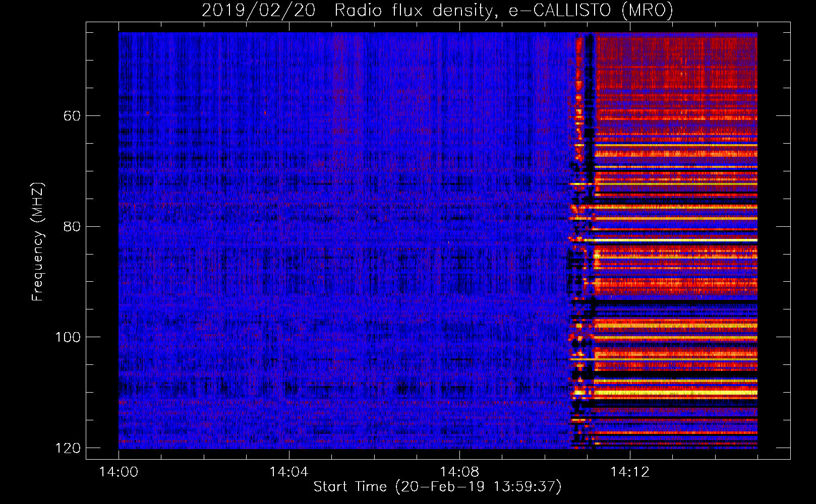Select the 14:04 time tick label
This screenshot has height=504, width=816.
[288, 472]
